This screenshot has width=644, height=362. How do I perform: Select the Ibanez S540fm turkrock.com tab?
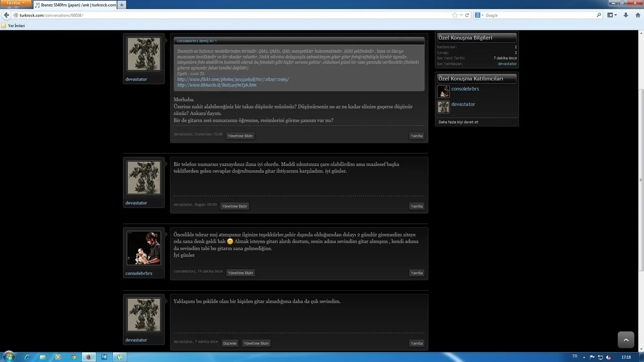(75, 5)
